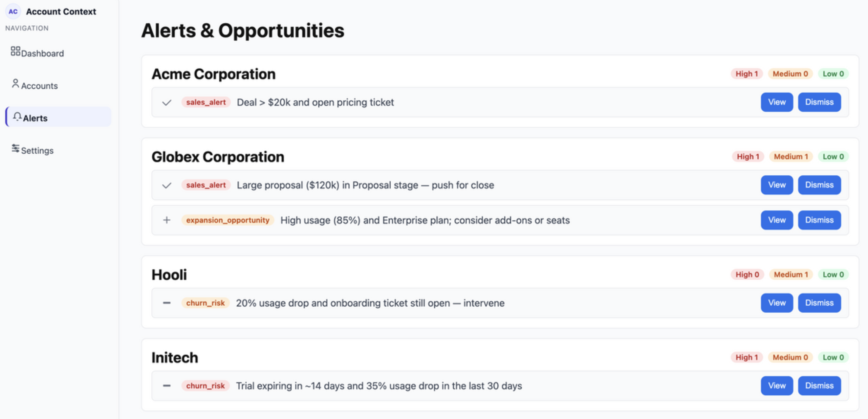
Task: Click the Dashboard grid icon in sidebar
Action: point(15,51)
